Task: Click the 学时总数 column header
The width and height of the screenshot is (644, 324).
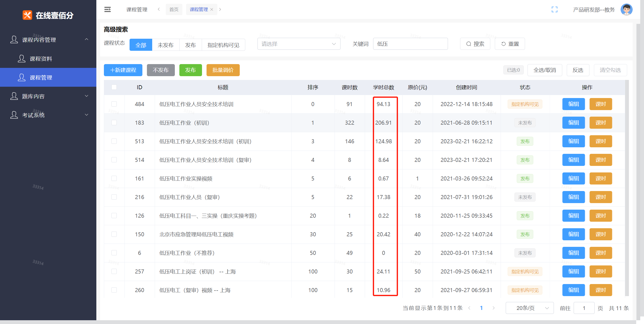Action: click(383, 87)
